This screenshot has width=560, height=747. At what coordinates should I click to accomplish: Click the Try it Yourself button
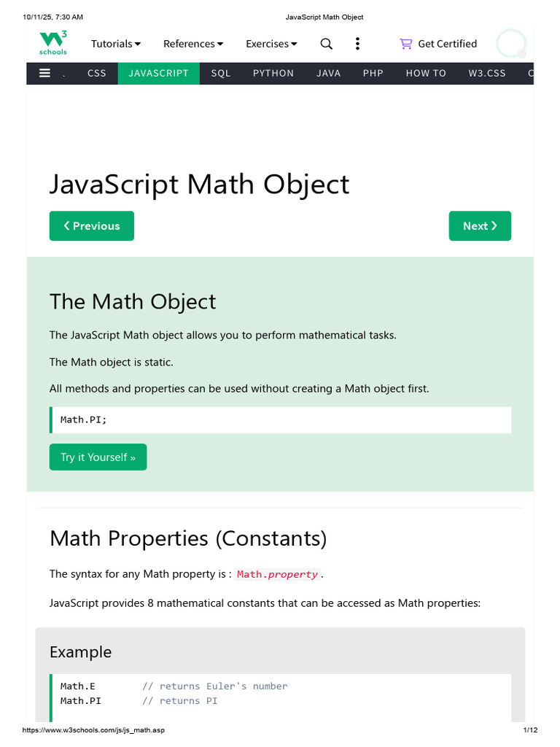point(98,457)
